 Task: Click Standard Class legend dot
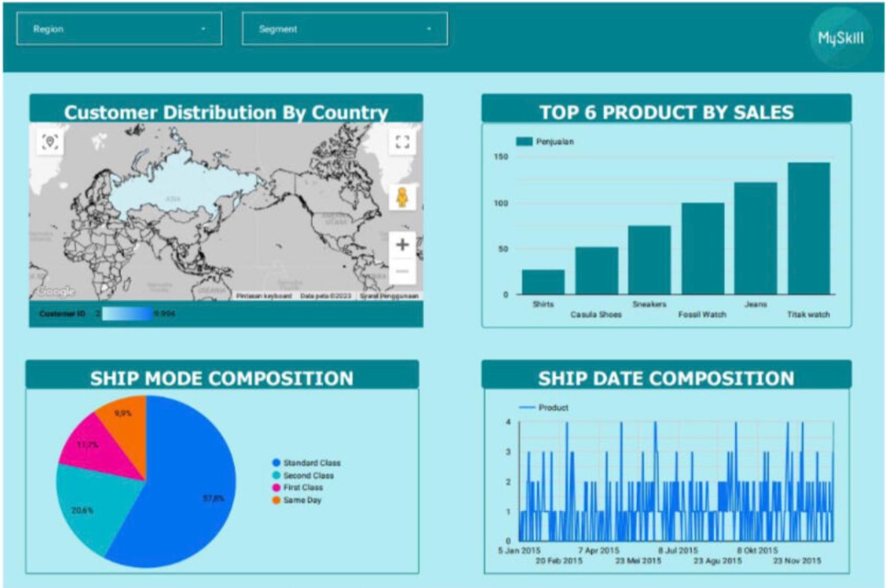(x=276, y=462)
